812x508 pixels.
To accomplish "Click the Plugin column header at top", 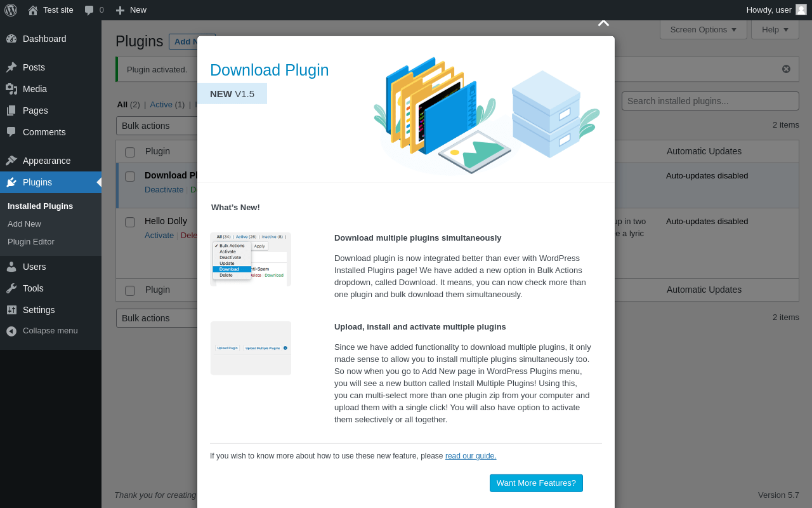I will click(x=157, y=151).
